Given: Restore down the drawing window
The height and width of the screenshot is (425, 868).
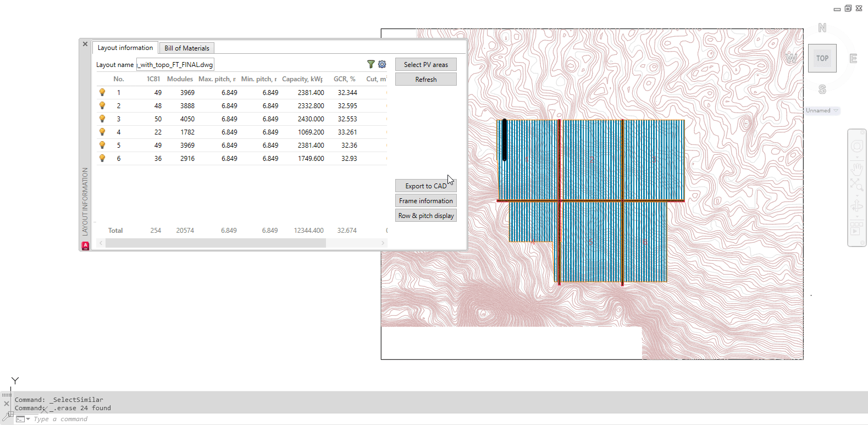Looking at the screenshot, I should point(848,8).
